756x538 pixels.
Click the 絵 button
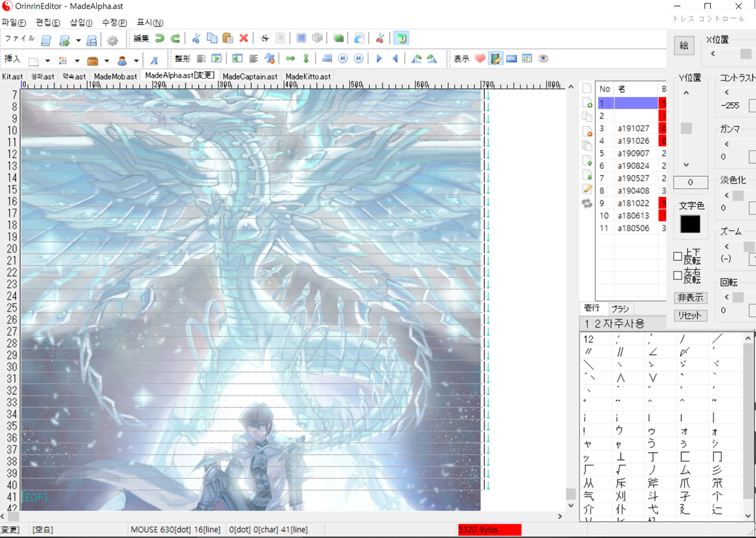[683, 45]
